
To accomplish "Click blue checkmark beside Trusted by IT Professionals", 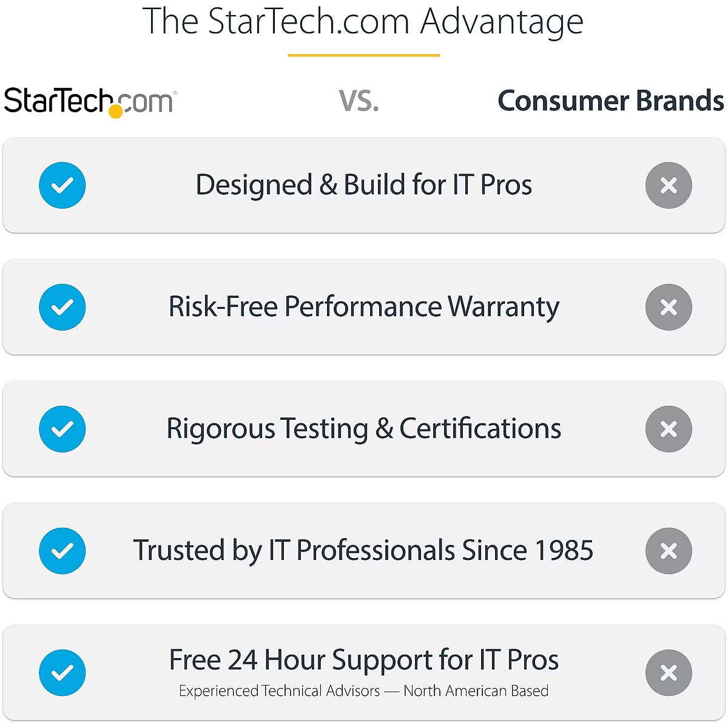I will [x=62, y=551].
